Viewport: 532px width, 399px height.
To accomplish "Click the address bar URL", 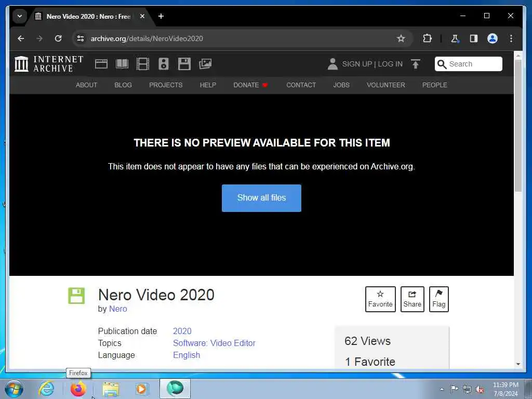I will coord(147,38).
